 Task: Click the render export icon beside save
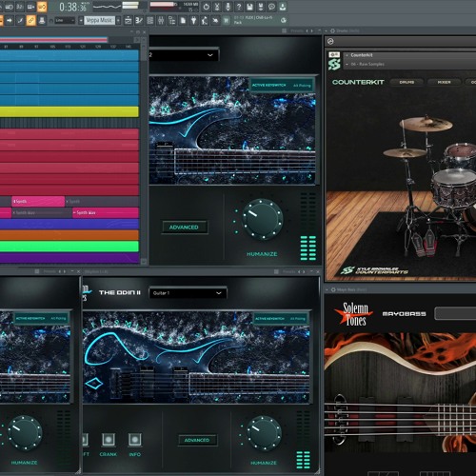(261, 7)
